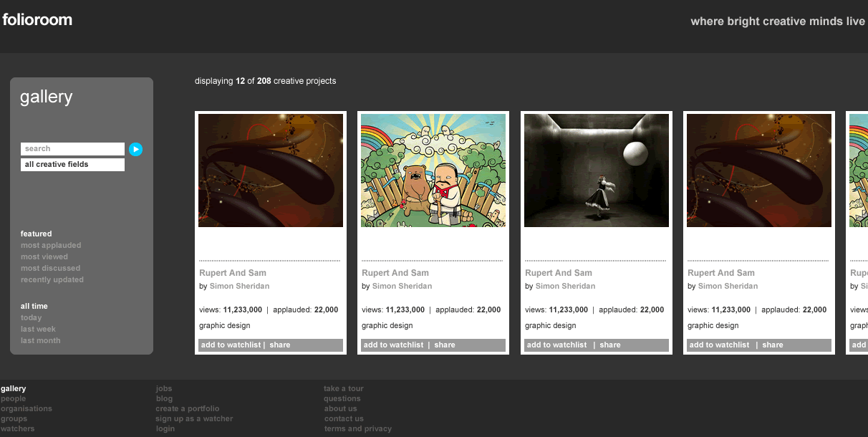The width and height of the screenshot is (868, 437).
Task: Open the jobs link in footer
Action: pos(164,389)
